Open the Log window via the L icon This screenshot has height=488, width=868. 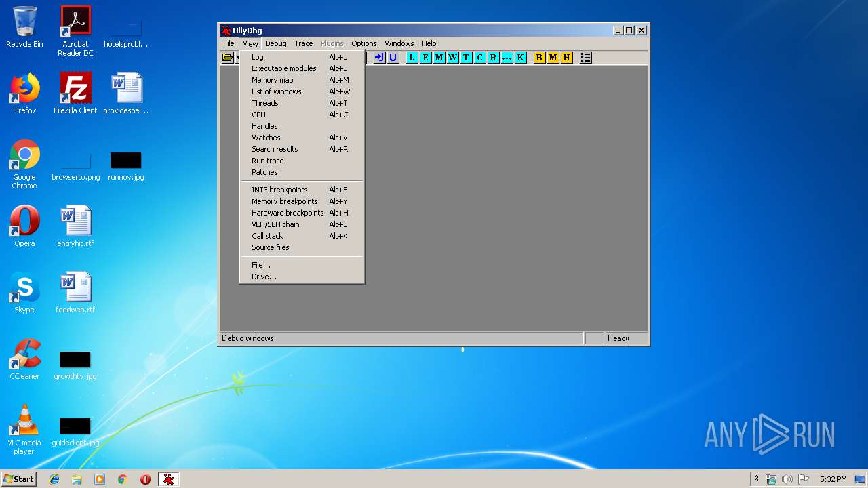(412, 58)
